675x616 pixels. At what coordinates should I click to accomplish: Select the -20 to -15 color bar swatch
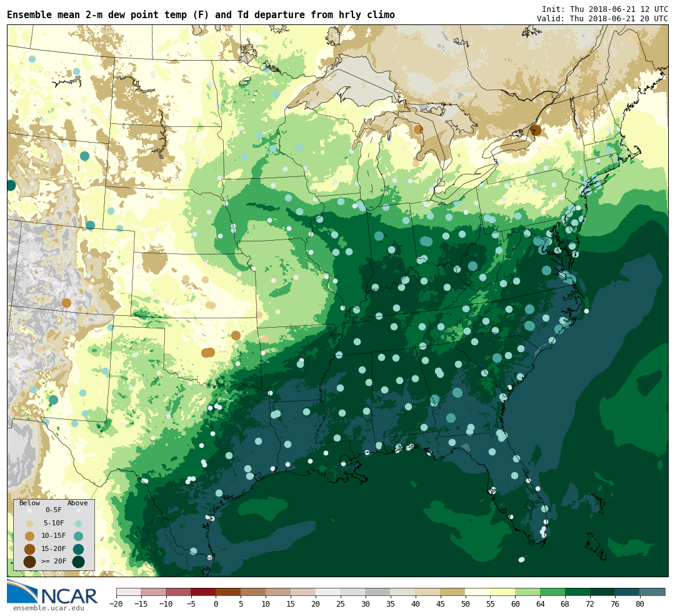click(129, 592)
